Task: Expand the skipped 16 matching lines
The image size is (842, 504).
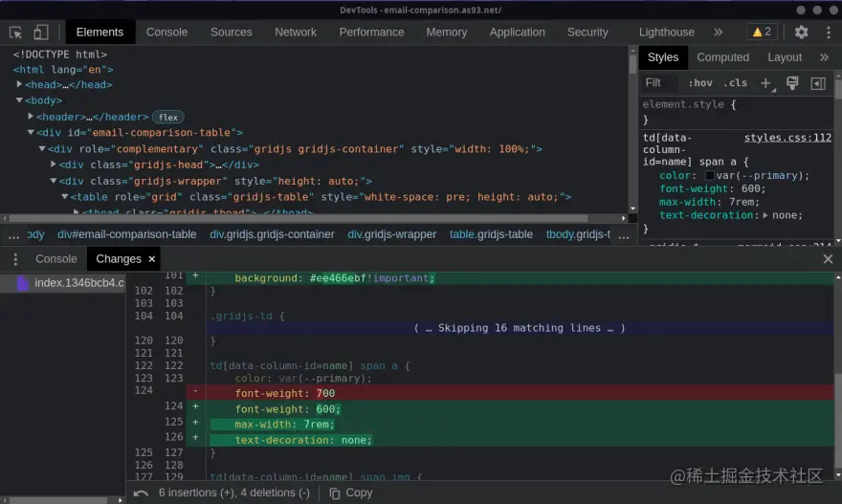Action: click(x=520, y=328)
